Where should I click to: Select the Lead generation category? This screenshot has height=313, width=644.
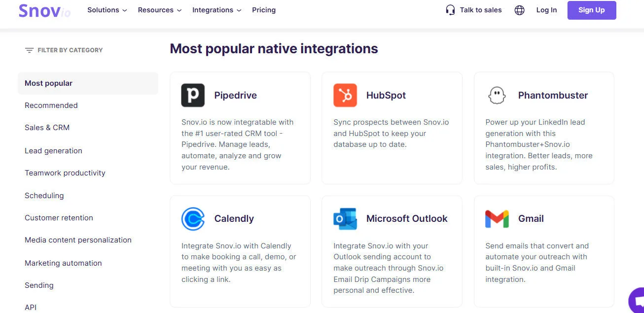click(53, 150)
